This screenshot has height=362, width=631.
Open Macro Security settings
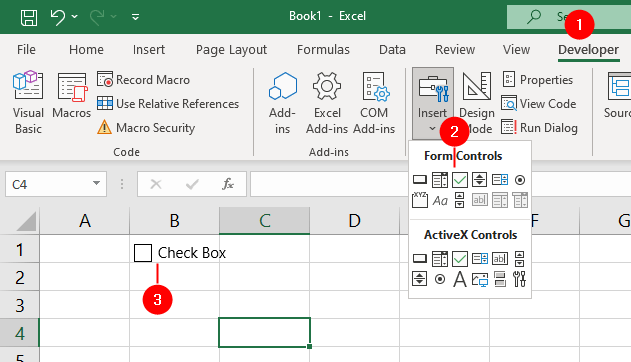pyautogui.click(x=146, y=128)
